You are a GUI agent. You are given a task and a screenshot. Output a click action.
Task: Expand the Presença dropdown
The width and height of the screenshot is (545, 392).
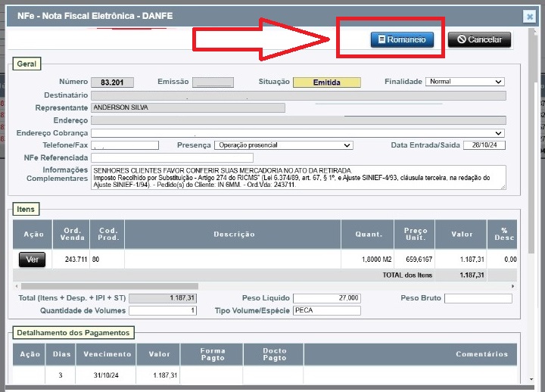click(283, 145)
